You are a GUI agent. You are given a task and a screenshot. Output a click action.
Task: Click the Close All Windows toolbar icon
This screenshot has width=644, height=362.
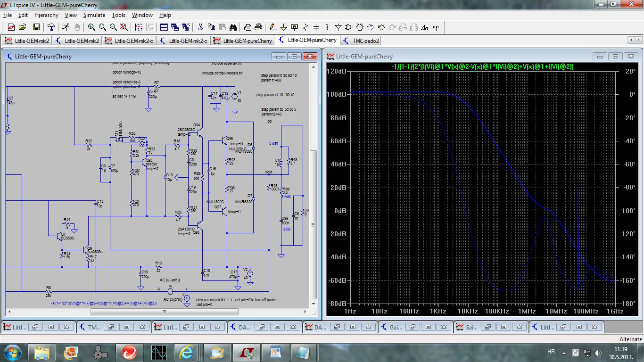pos(186,27)
